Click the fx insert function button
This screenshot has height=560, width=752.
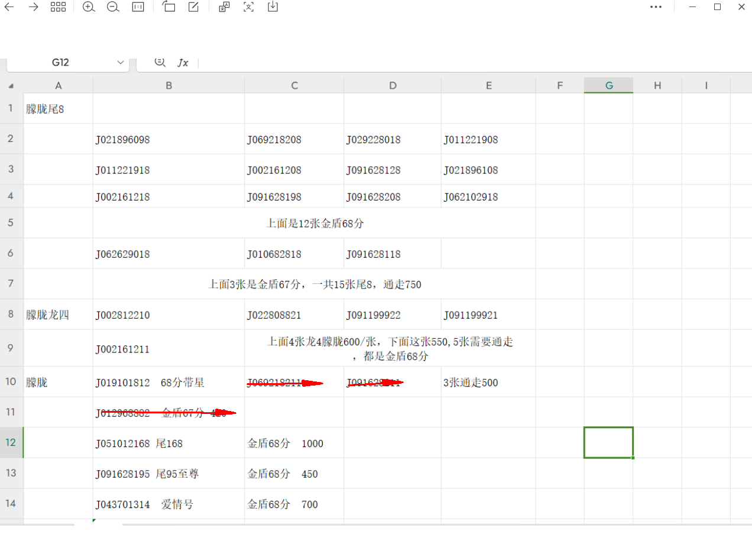coord(183,63)
